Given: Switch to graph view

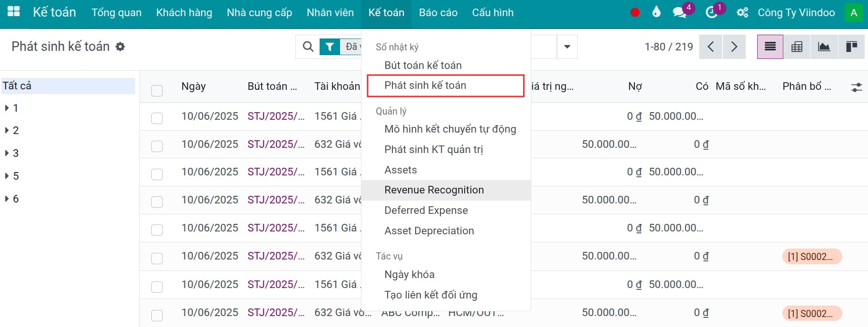Looking at the screenshot, I should click(824, 47).
